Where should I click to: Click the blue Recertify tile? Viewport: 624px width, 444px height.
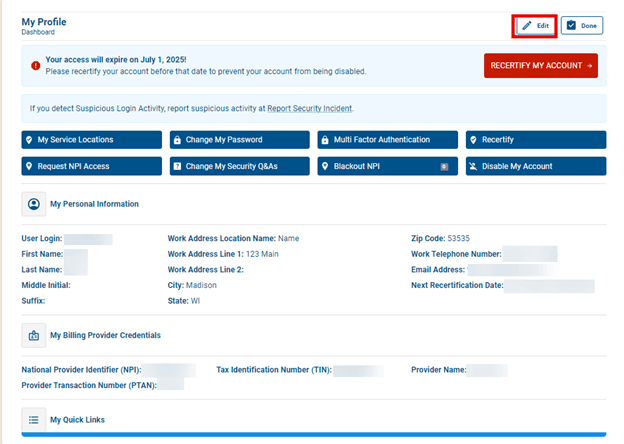coord(536,140)
